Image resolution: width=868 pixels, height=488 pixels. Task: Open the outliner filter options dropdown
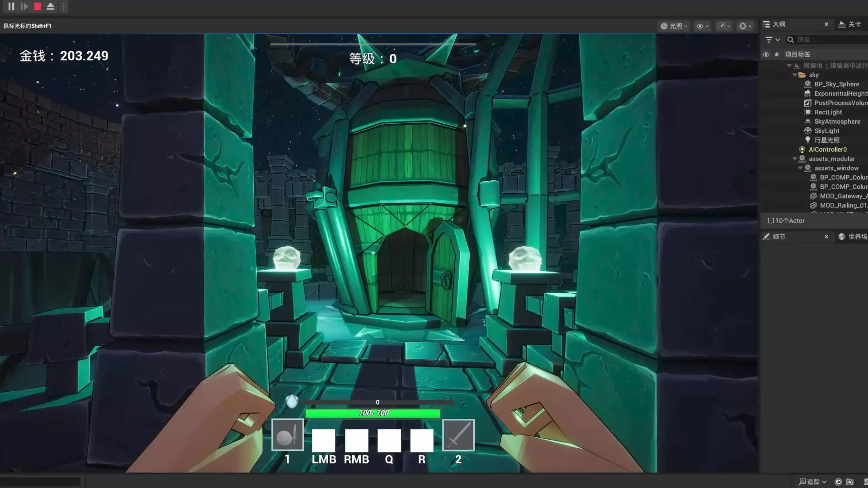(x=772, y=40)
